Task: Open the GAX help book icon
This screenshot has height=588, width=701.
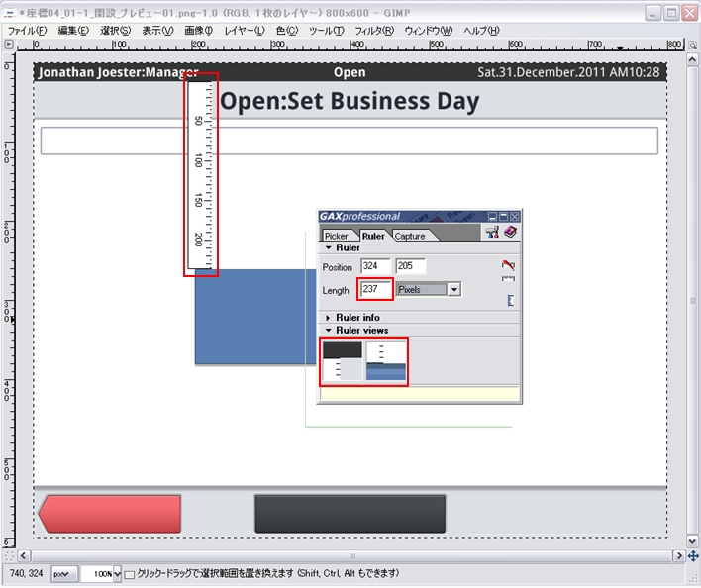Action: coord(510,233)
